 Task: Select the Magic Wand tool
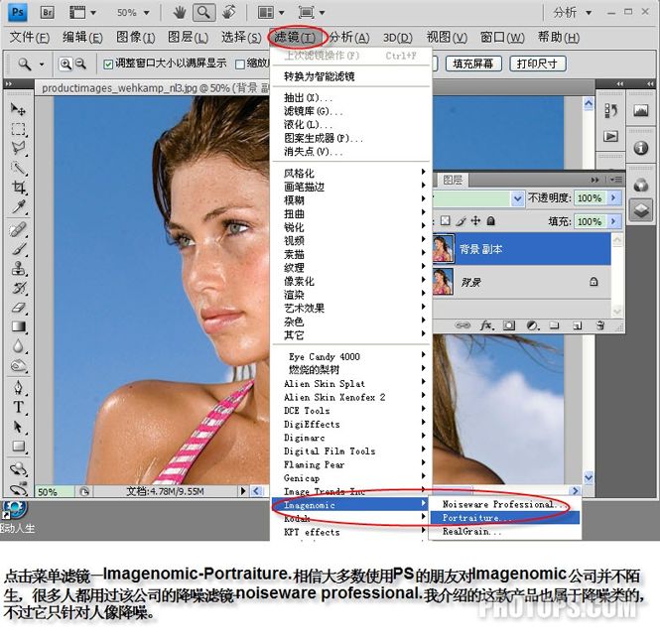(x=18, y=168)
